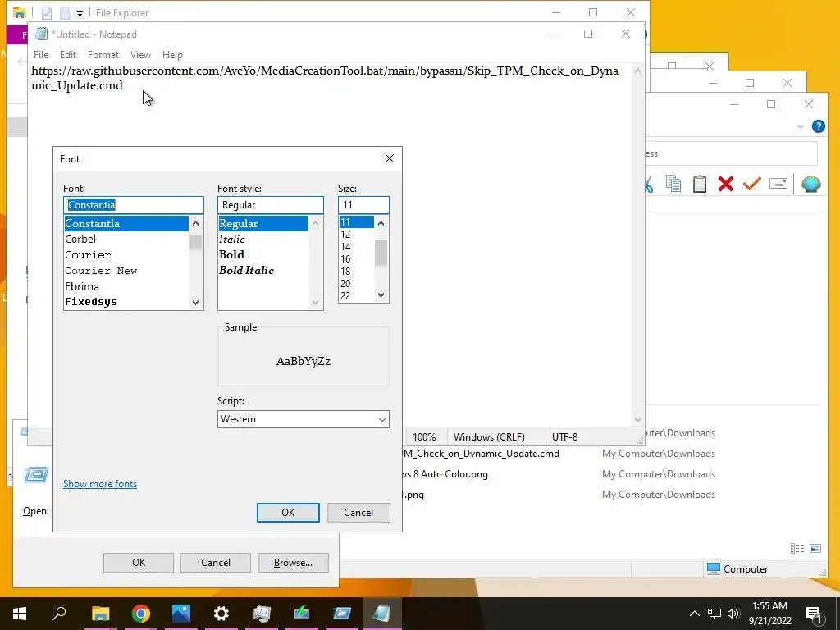Image resolution: width=840 pixels, height=630 pixels.
Task: Switch to details view icon at bottom right
Action: pos(797,548)
